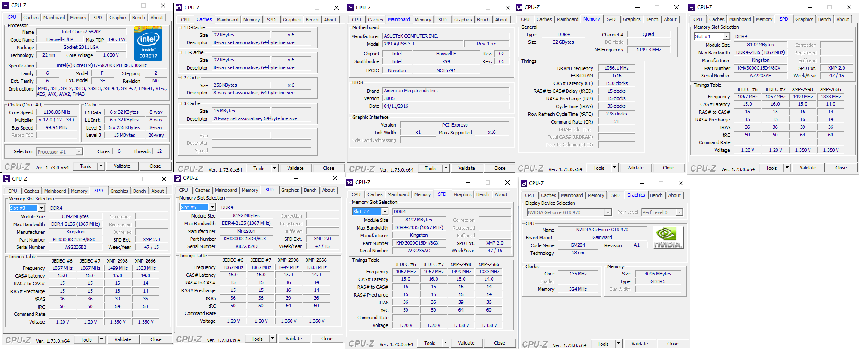Expand Tools arrow in the Memory window
The image size is (868, 351).
coord(614,168)
